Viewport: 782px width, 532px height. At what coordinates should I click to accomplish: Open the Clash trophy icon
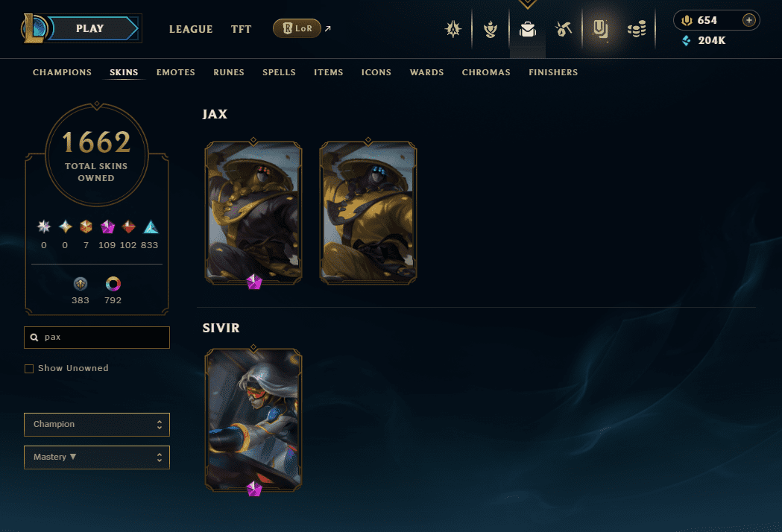(x=491, y=29)
